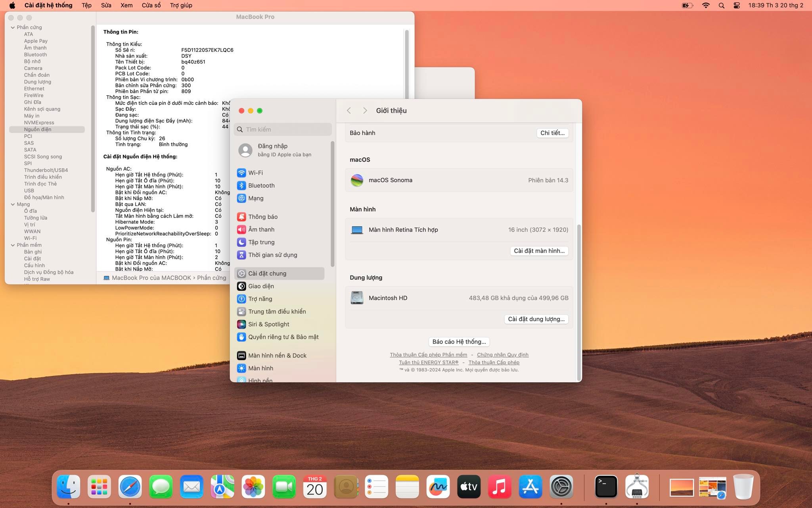Collapse the Phần cứng tree section
Screen dimensions: 812x508
(x=13, y=27)
